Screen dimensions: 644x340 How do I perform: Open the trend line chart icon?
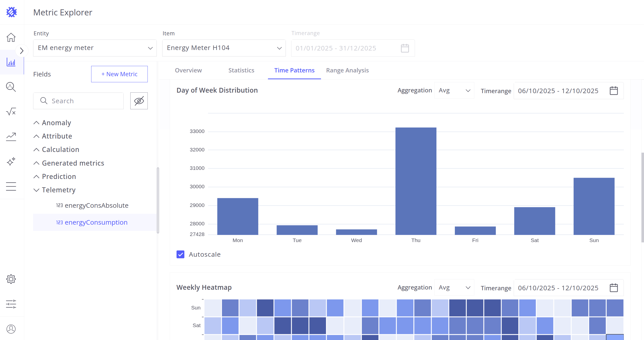point(11,137)
